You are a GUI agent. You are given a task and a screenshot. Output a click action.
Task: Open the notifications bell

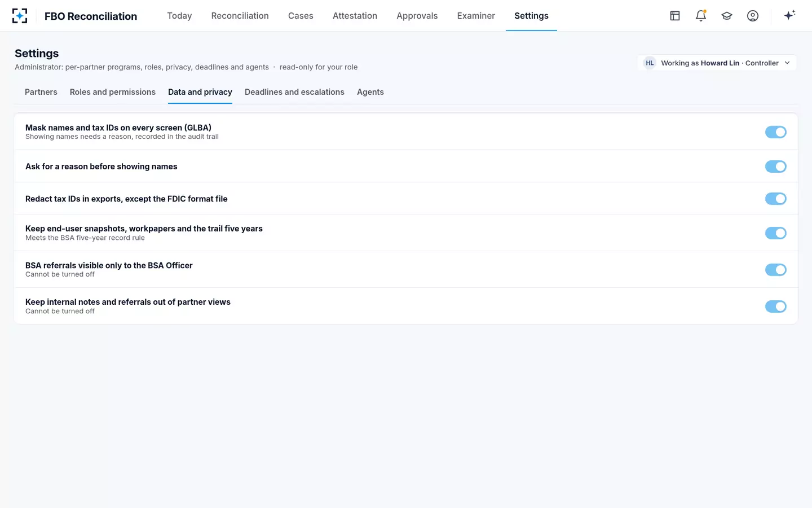(701, 16)
